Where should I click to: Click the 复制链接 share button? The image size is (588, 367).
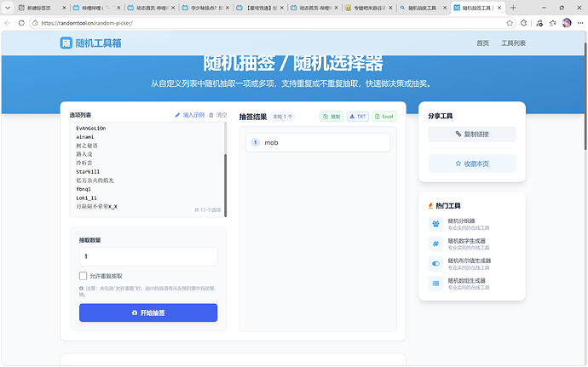tap(472, 135)
